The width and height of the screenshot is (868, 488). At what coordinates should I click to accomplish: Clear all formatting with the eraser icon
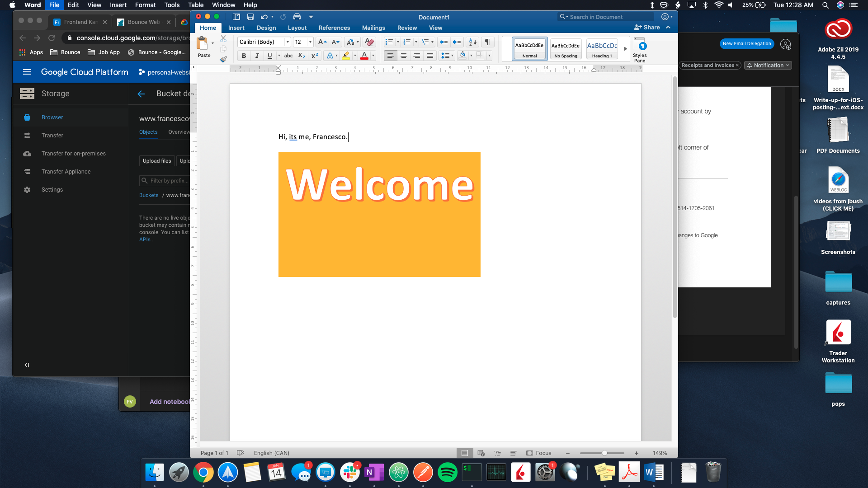coord(369,42)
